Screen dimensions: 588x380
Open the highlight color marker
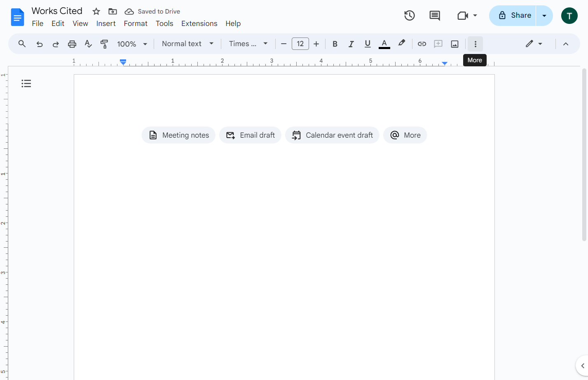point(401,43)
